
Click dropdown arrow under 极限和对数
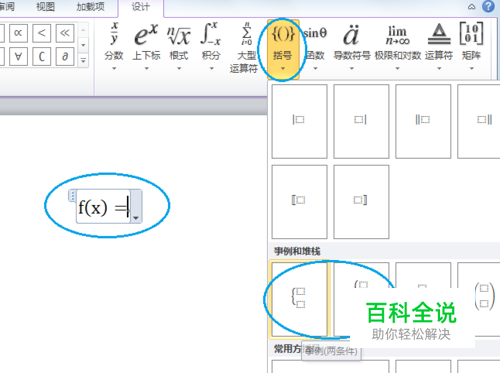(x=397, y=68)
